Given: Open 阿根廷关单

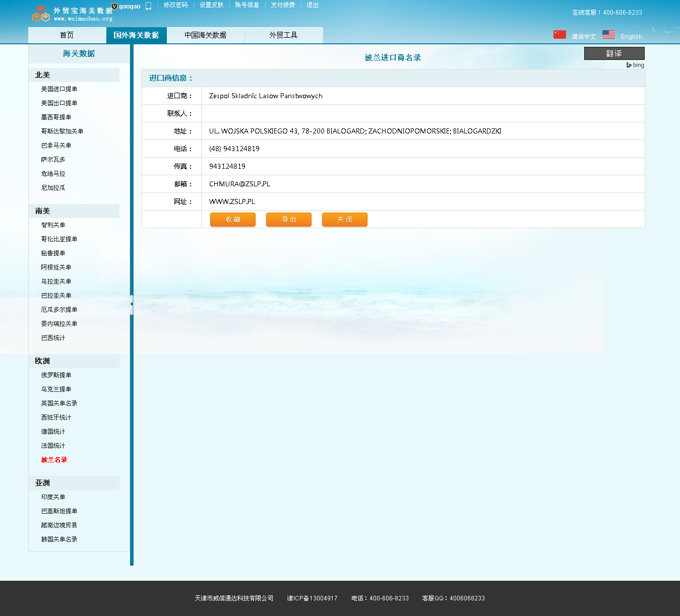Looking at the screenshot, I should point(56,267).
